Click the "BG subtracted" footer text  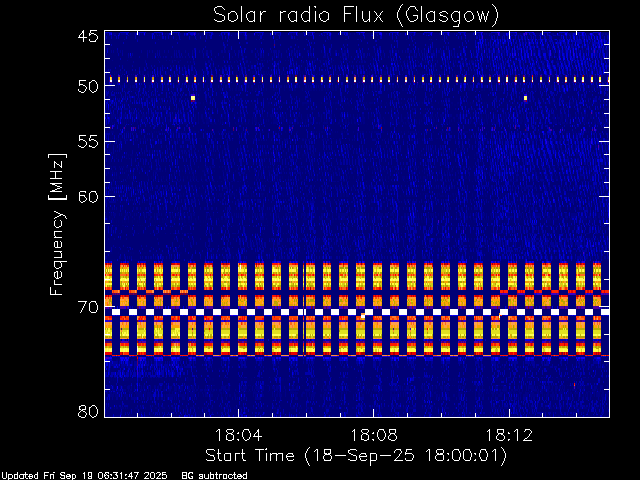pos(214,476)
